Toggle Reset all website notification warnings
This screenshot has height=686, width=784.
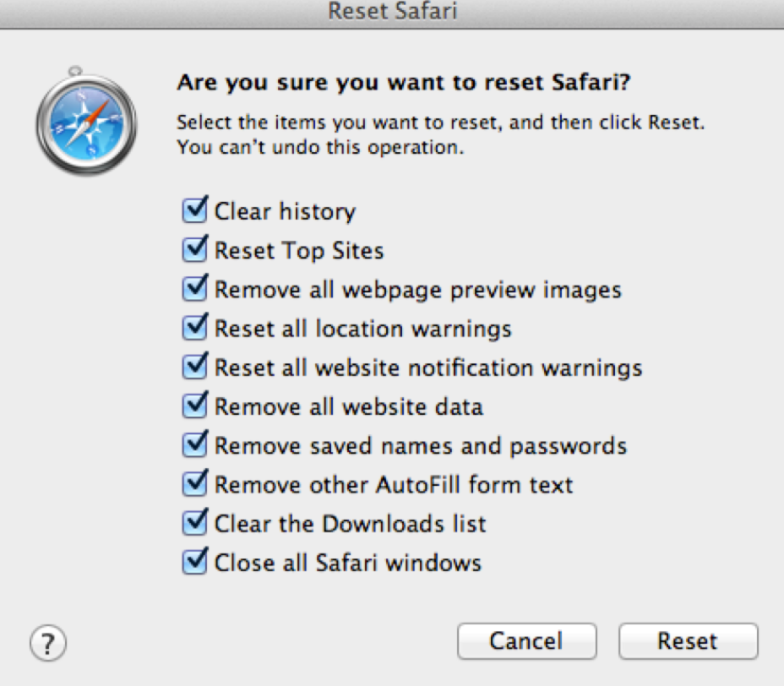(194, 367)
